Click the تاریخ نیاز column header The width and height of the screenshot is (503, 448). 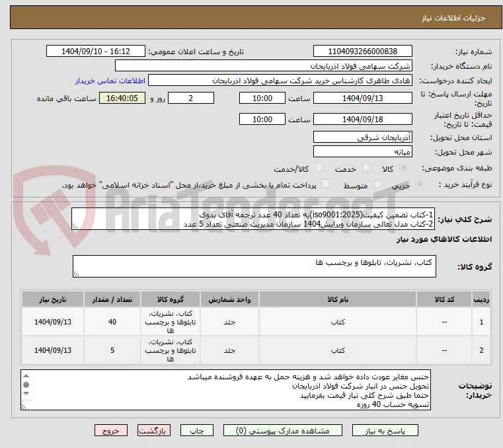tap(53, 299)
